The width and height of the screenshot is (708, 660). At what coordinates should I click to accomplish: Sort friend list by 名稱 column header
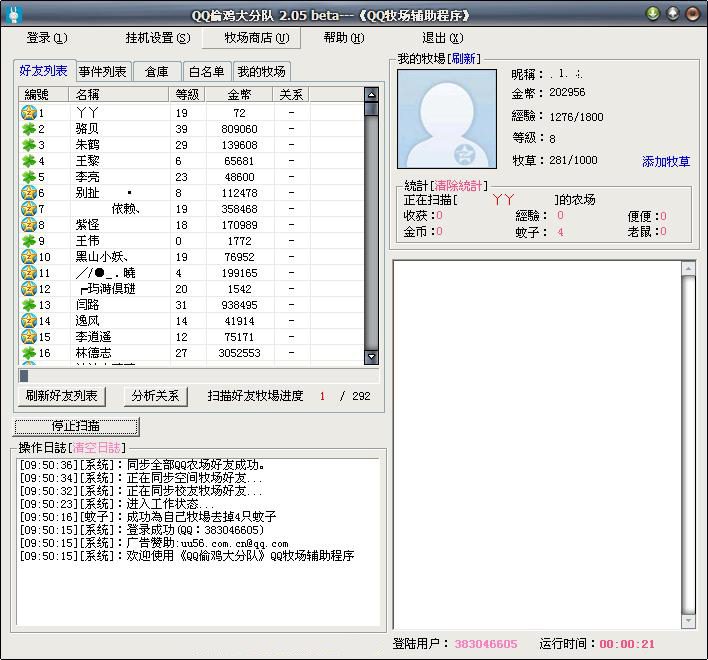[x=119, y=95]
